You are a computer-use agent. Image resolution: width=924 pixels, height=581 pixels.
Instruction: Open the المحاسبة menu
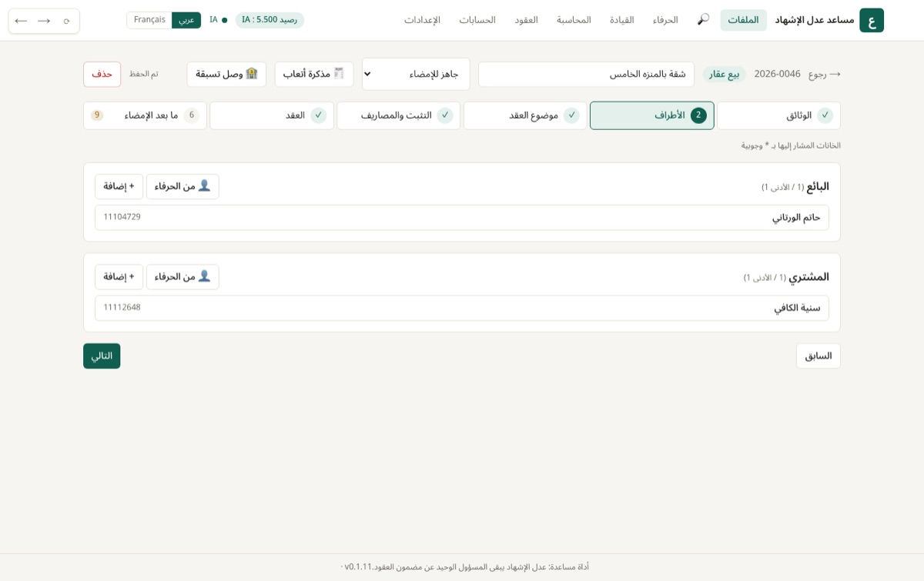click(x=574, y=20)
